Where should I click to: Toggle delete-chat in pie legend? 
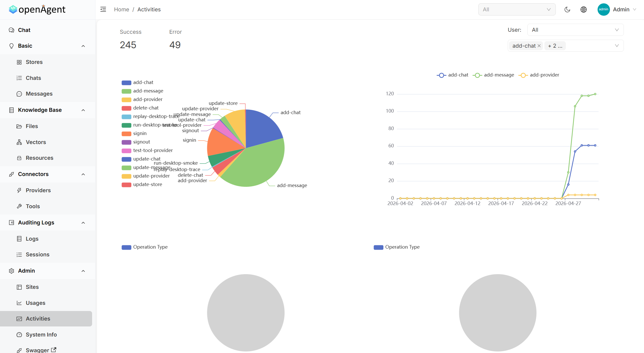point(140,108)
